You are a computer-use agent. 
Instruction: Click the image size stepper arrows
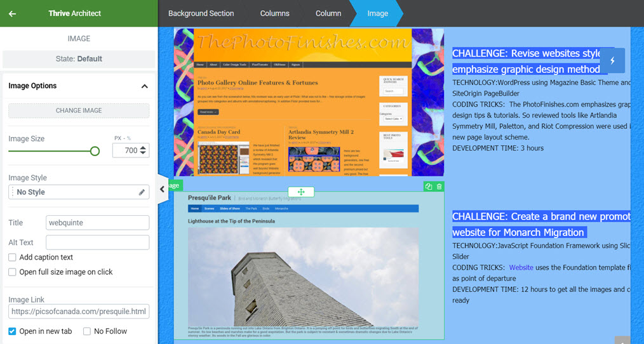(x=143, y=150)
